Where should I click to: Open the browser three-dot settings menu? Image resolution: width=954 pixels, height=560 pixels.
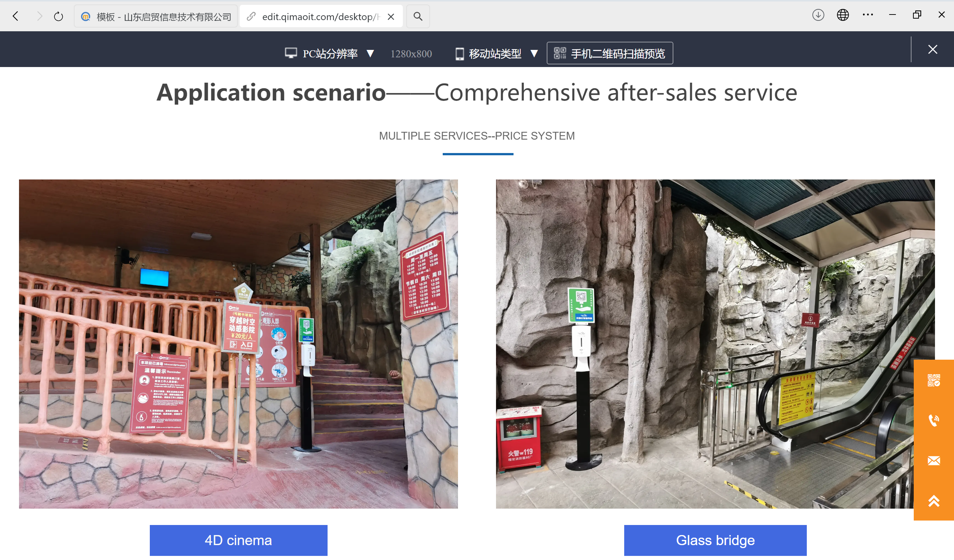(868, 15)
